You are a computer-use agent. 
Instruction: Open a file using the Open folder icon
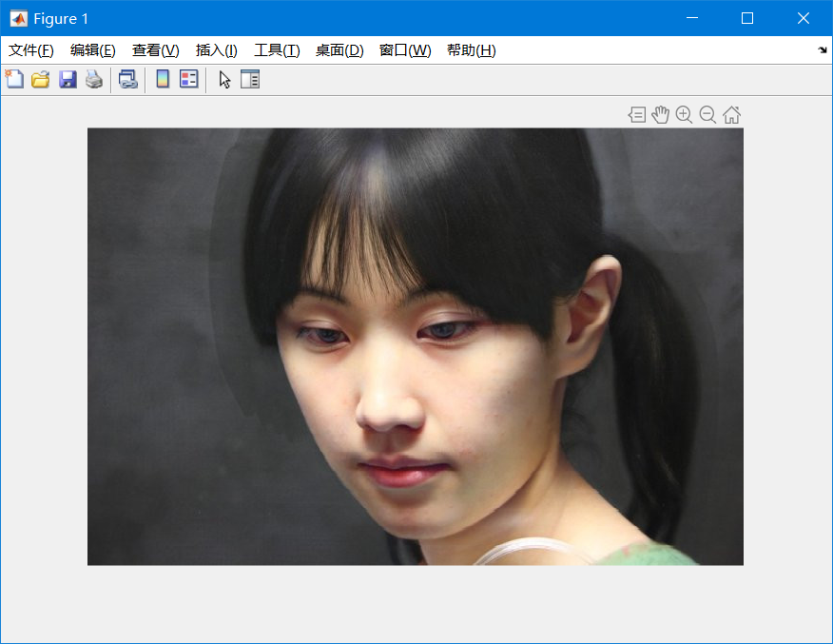point(40,79)
